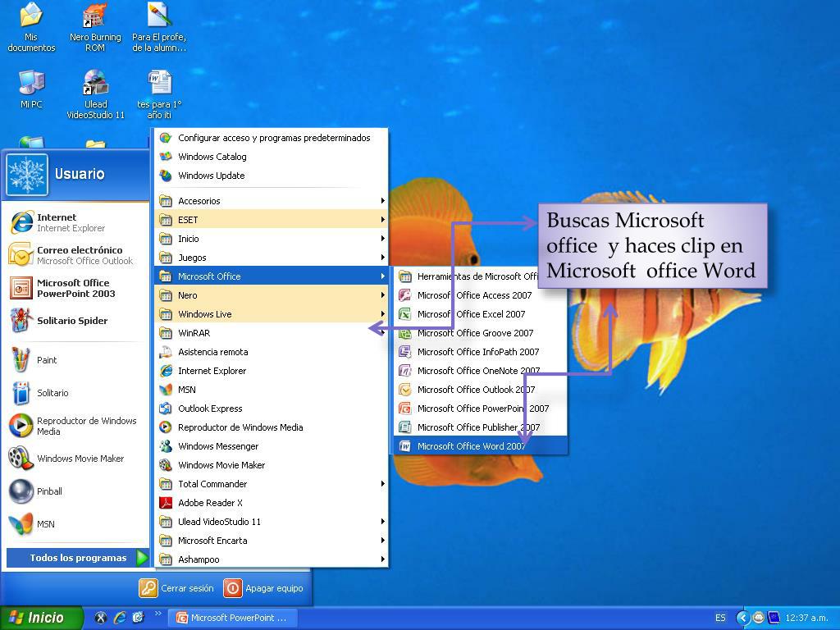This screenshot has height=630, width=840.
Task: Expand the Nero program folder
Action: coord(271,295)
